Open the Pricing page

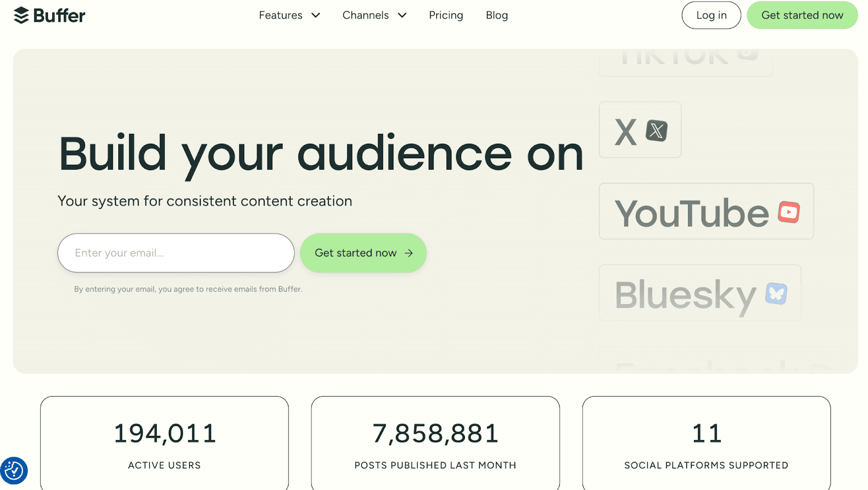click(x=446, y=15)
